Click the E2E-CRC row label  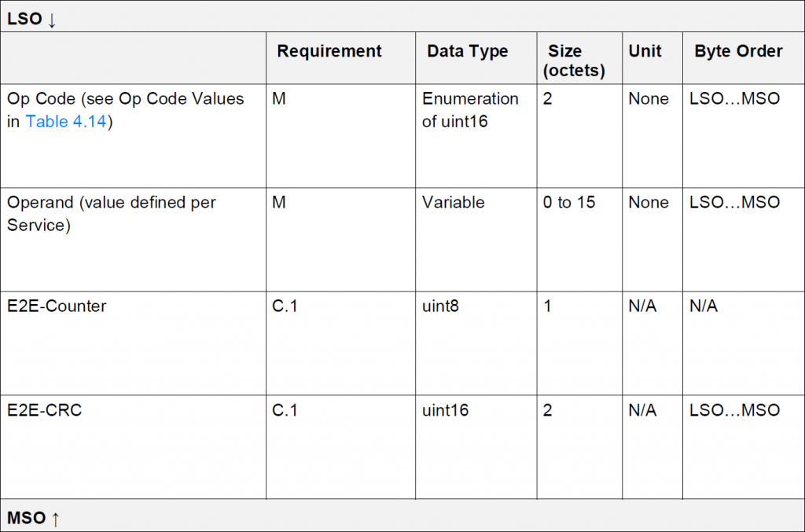pyautogui.click(x=45, y=410)
